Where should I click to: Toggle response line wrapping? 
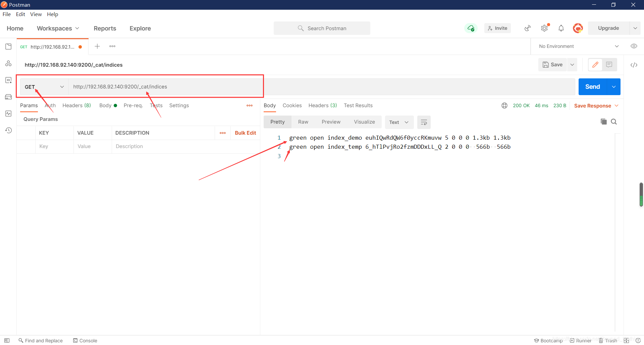tap(424, 122)
